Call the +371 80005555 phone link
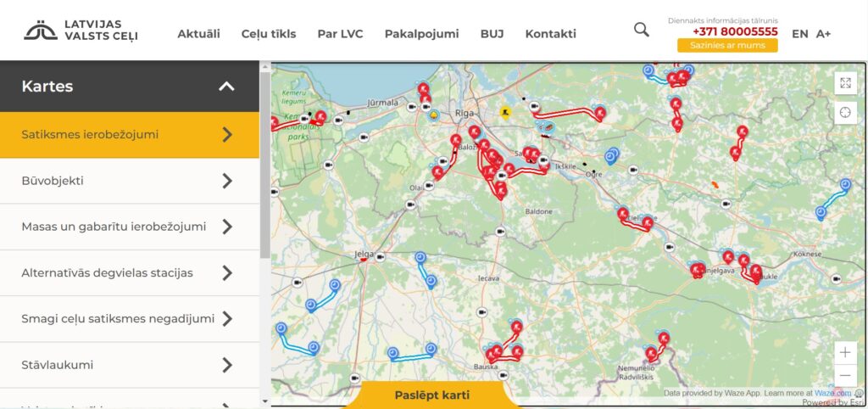The width and height of the screenshot is (868, 409). point(735,31)
